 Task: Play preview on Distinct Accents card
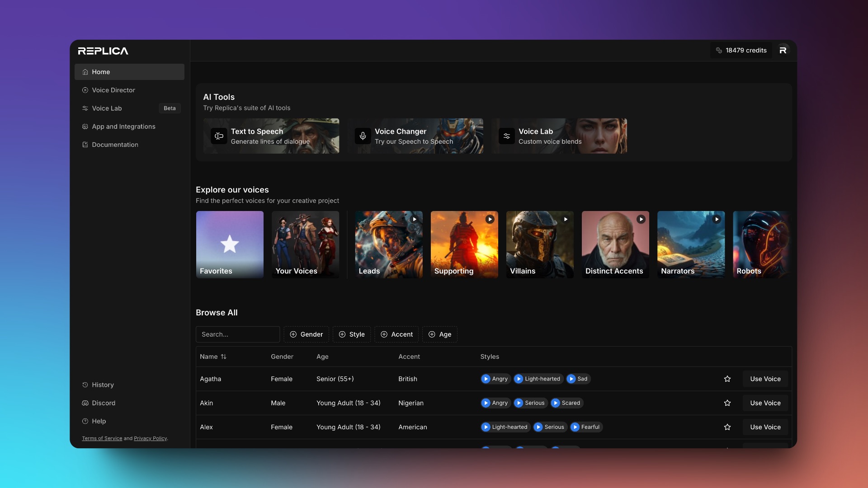coord(641,219)
